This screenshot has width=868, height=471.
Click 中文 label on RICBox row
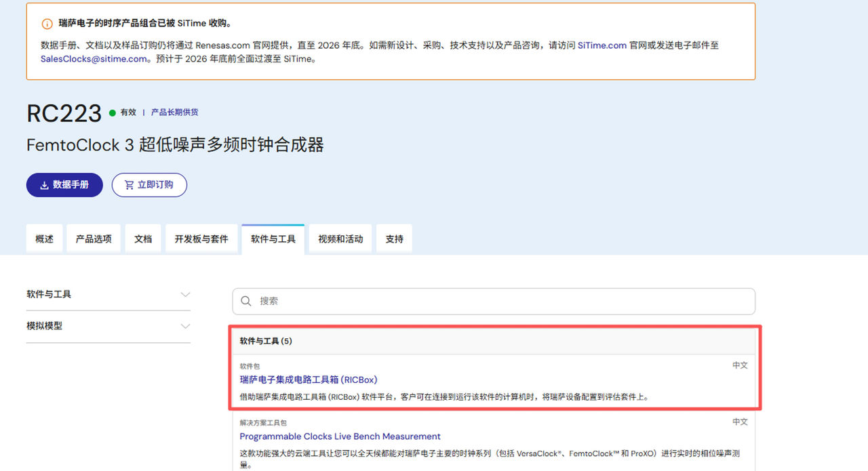[x=740, y=365]
